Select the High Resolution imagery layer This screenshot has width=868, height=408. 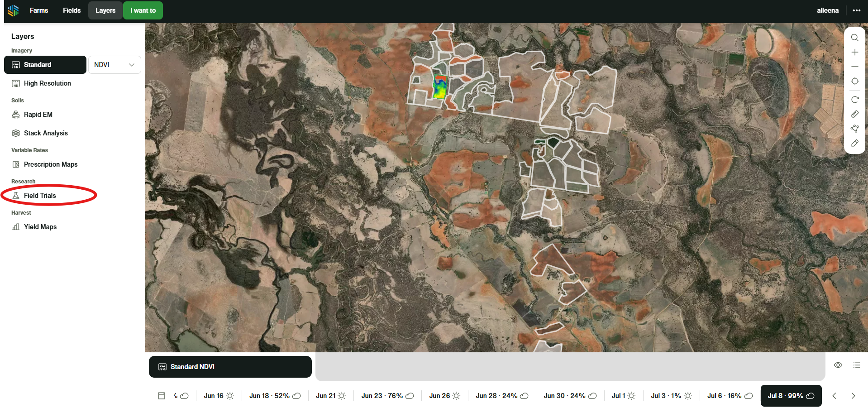47,83
